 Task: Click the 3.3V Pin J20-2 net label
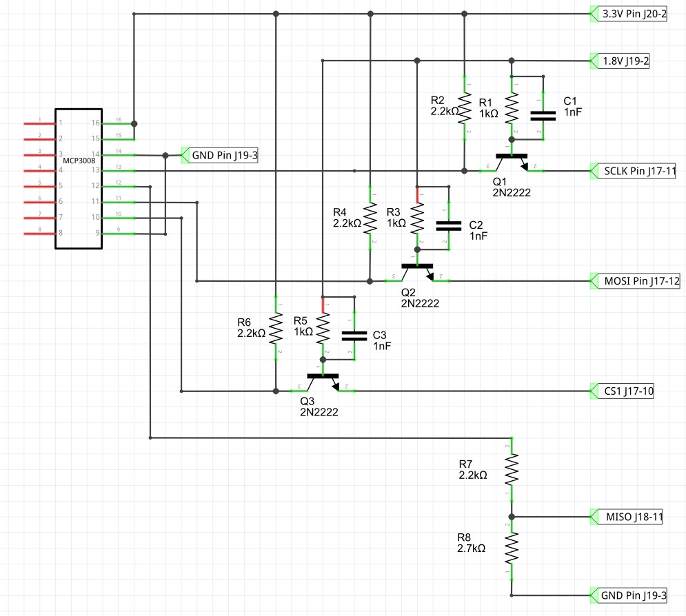(x=629, y=14)
